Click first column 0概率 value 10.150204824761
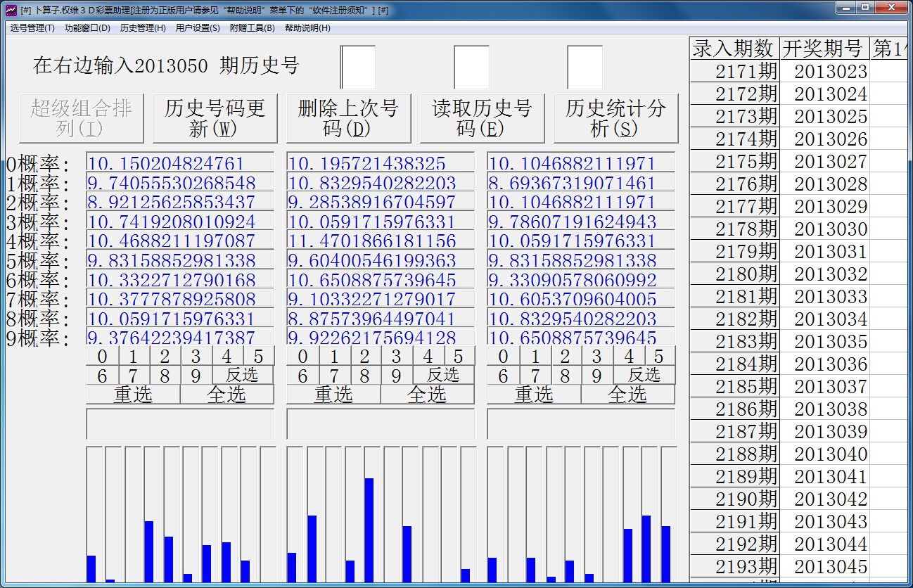 tap(180, 162)
